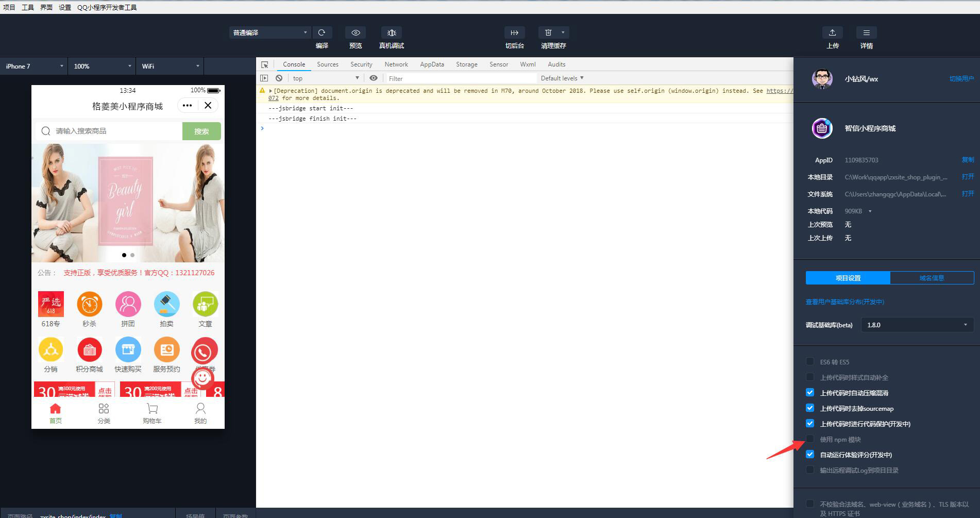This screenshot has height=518, width=980.
Task: Go to 首页 tab in simulator
Action: [55, 413]
